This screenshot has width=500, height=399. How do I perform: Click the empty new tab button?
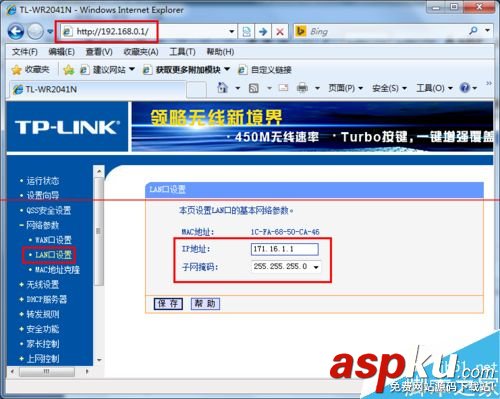coord(196,89)
